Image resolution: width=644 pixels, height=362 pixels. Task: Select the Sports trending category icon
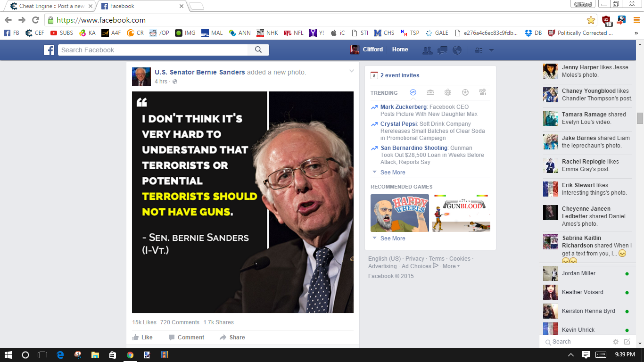[x=465, y=92]
